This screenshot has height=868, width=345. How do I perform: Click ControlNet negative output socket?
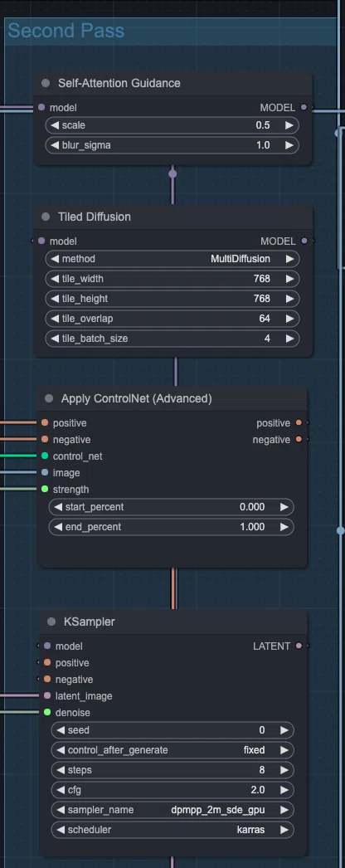tap(299, 440)
